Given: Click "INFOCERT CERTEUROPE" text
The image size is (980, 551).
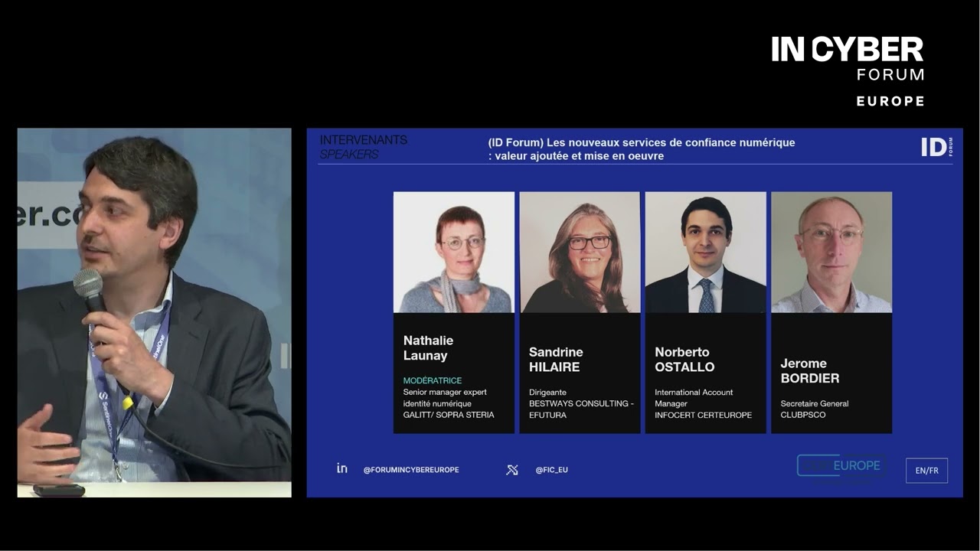Looking at the screenshot, I should pos(703,415).
